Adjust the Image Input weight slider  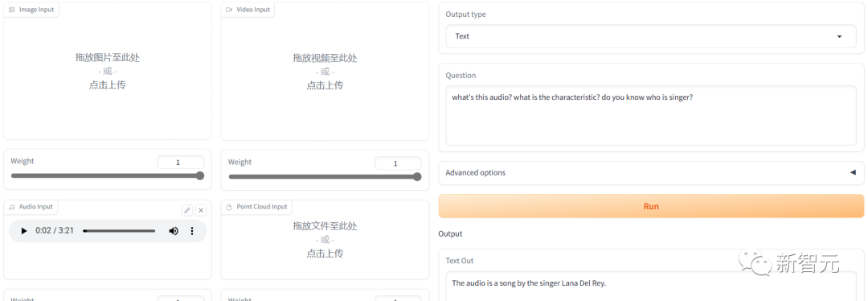pos(108,175)
